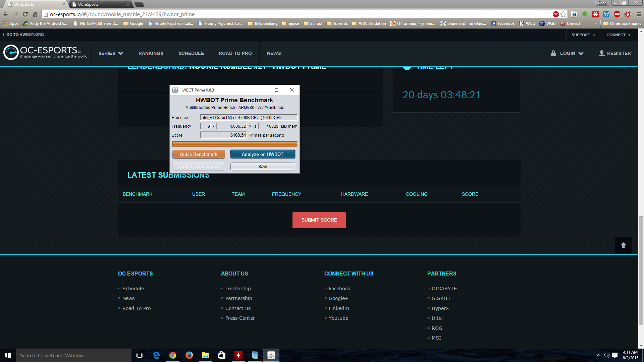Open the CONNECT dropdown

click(619, 35)
